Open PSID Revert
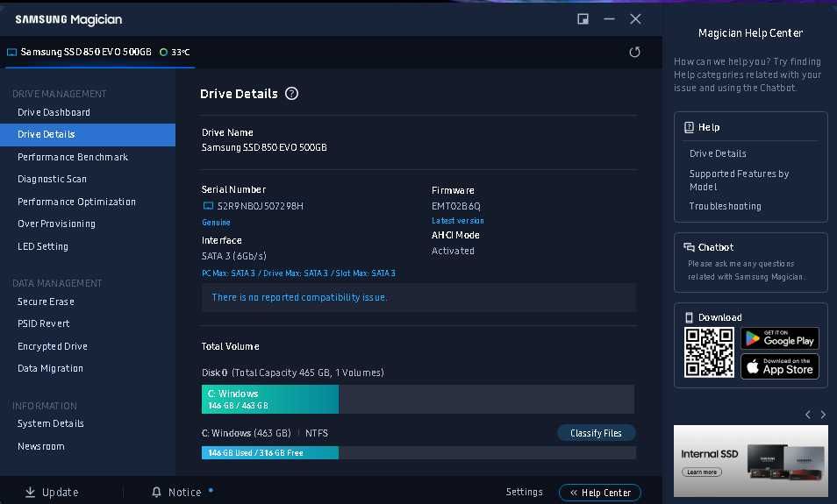The image size is (837, 504). pyautogui.click(x=43, y=323)
